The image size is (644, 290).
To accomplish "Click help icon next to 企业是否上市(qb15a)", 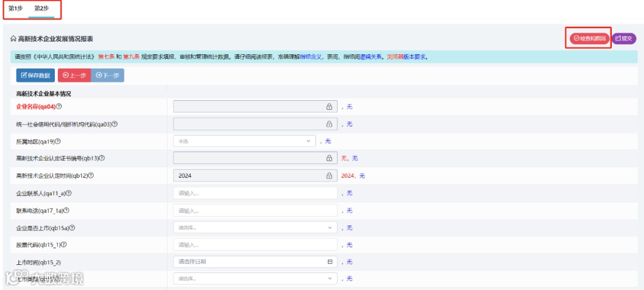I will 72,227.
